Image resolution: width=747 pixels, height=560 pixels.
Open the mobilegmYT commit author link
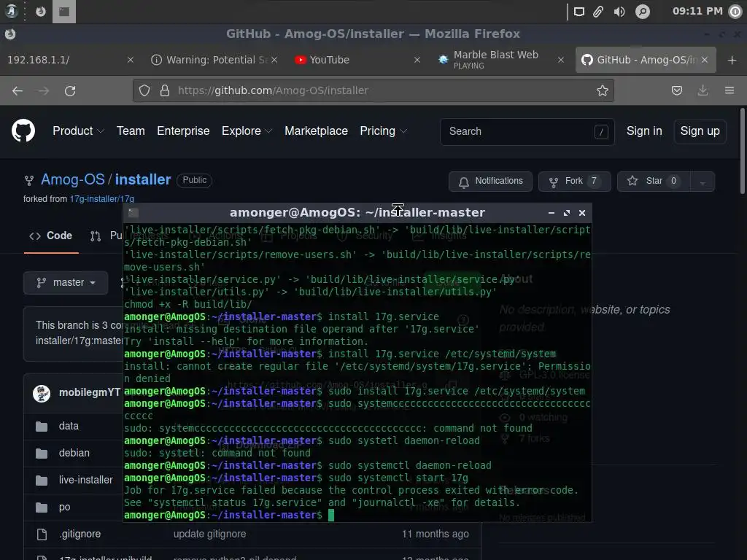(x=89, y=392)
